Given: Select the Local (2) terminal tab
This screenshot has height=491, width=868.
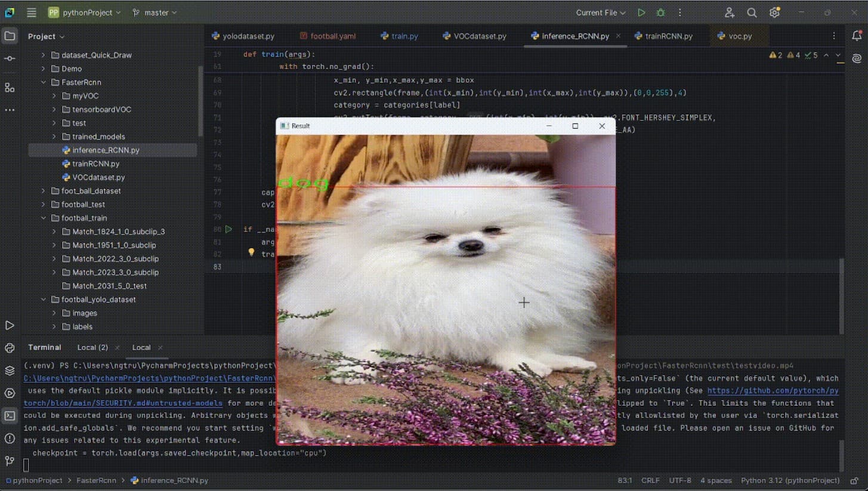Looking at the screenshot, I should 92,347.
